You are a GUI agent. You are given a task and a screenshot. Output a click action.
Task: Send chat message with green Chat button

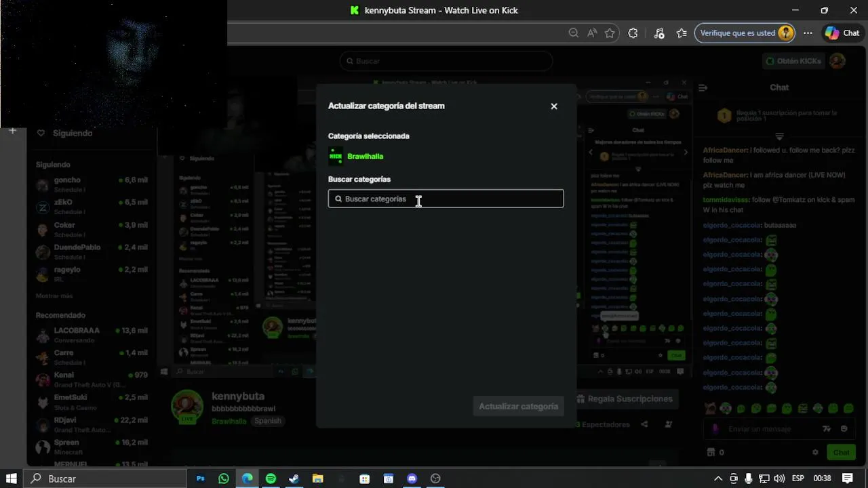[x=841, y=452]
